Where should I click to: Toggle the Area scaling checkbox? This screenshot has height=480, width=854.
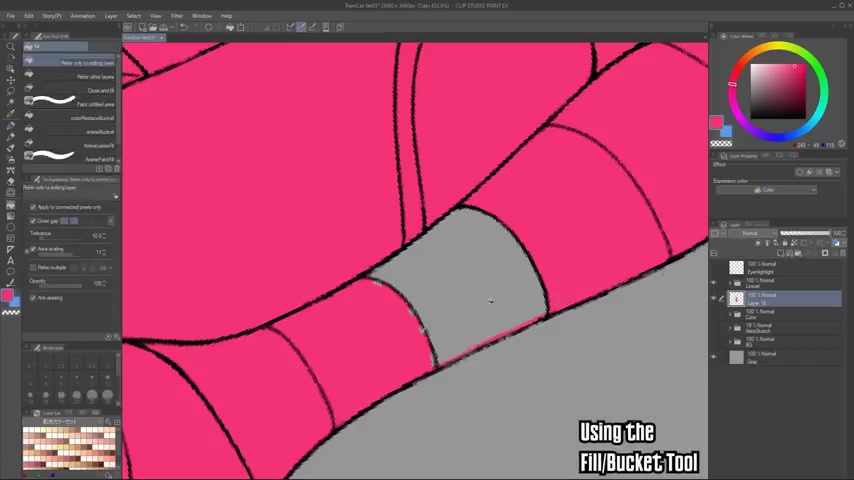click(33, 249)
